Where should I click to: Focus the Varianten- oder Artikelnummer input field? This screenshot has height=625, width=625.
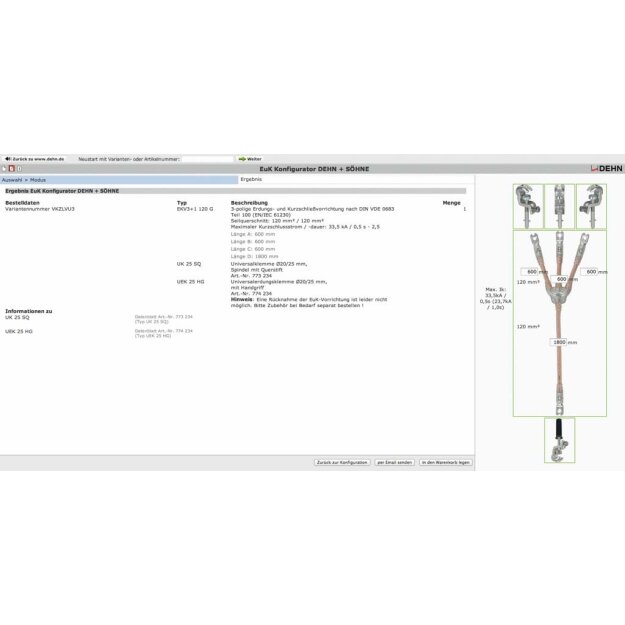pos(207,159)
